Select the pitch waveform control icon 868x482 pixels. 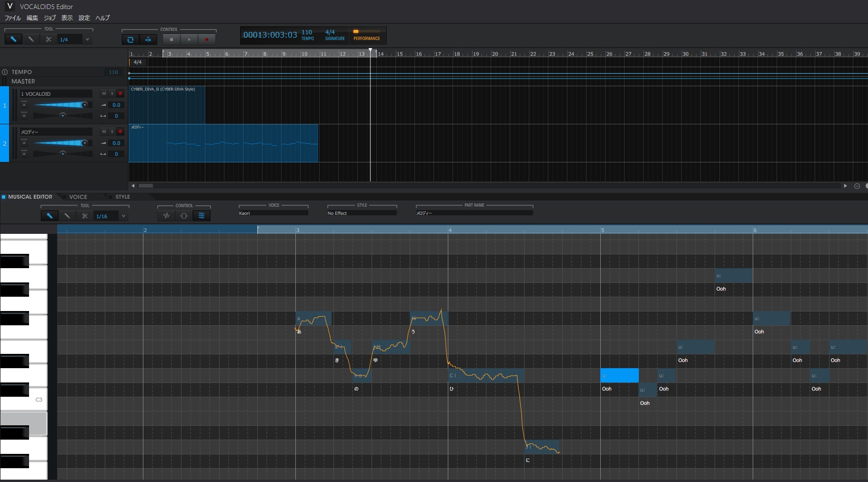166,216
